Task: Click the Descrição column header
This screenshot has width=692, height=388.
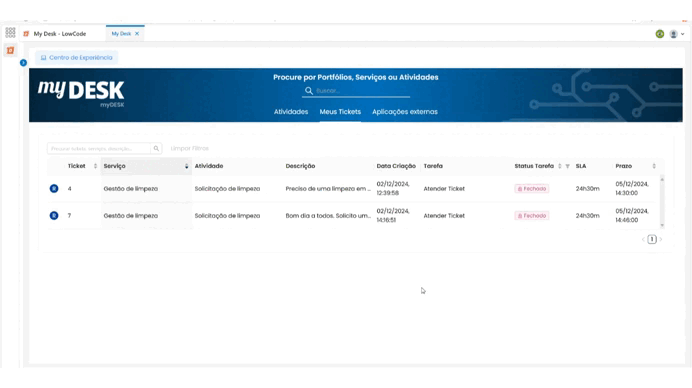Action: coord(300,166)
